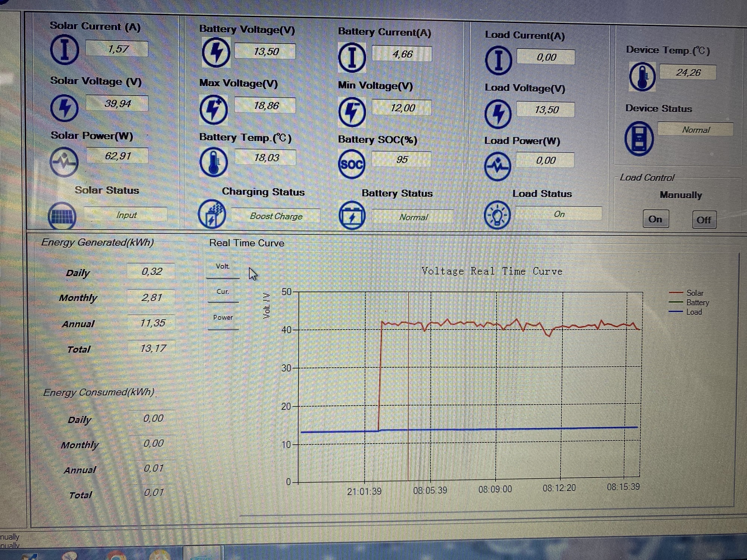Click the solar panel status icon

62,216
